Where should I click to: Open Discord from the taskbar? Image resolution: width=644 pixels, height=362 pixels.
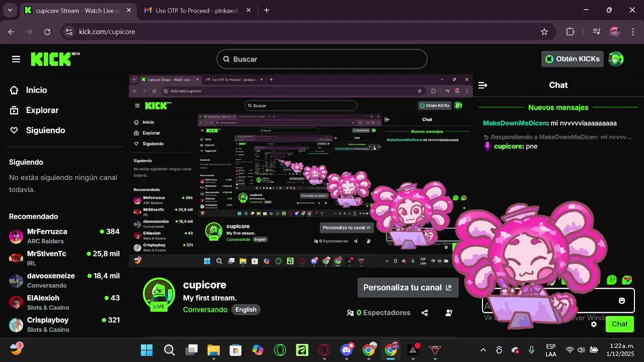[347, 350]
